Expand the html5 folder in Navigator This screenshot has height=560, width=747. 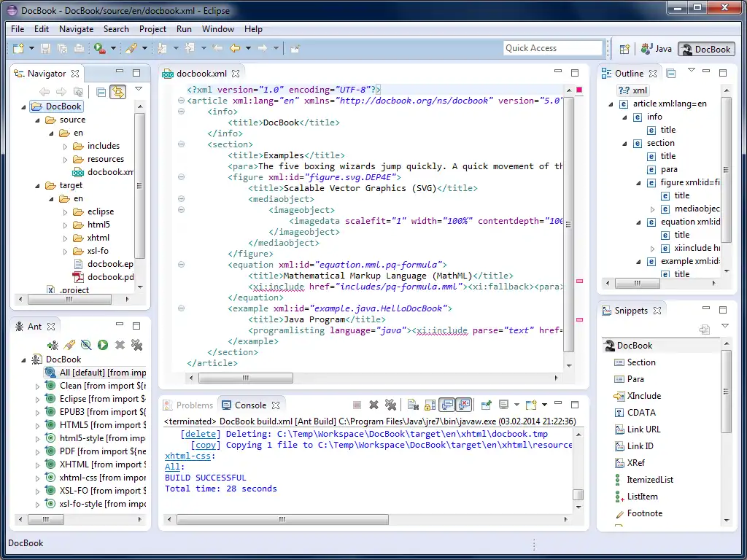click(64, 225)
